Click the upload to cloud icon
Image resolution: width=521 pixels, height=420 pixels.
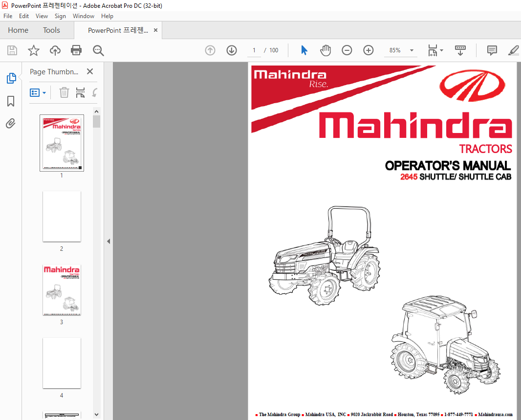click(55, 50)
